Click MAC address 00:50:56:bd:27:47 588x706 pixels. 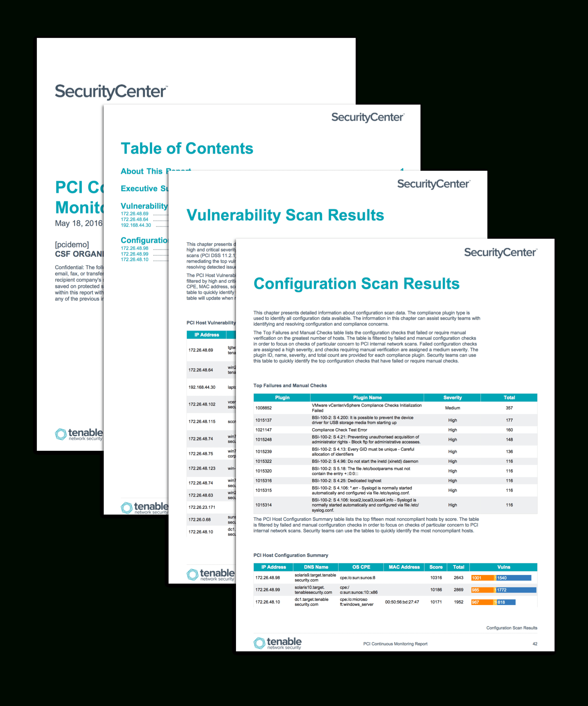pos(402,602)
